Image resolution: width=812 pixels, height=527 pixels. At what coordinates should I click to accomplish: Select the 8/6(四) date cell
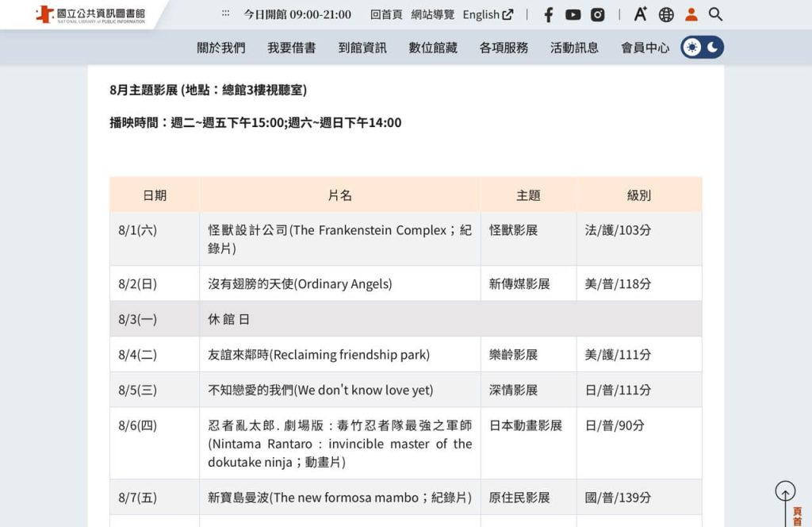pos(155,443)
